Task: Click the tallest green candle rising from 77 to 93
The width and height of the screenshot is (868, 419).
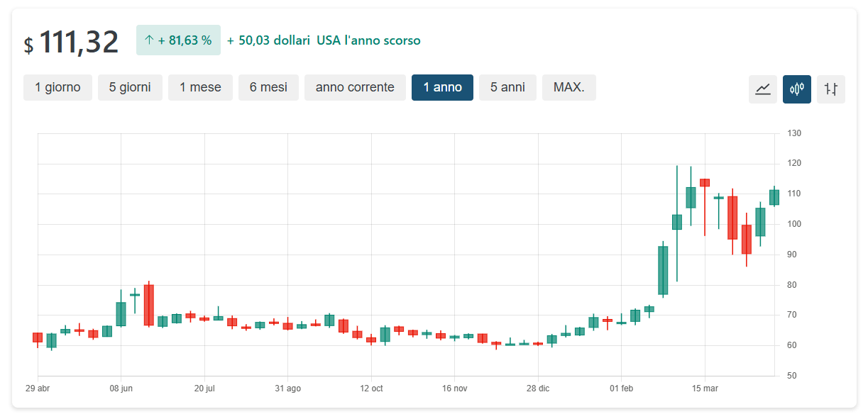Action: pos(663,270)
